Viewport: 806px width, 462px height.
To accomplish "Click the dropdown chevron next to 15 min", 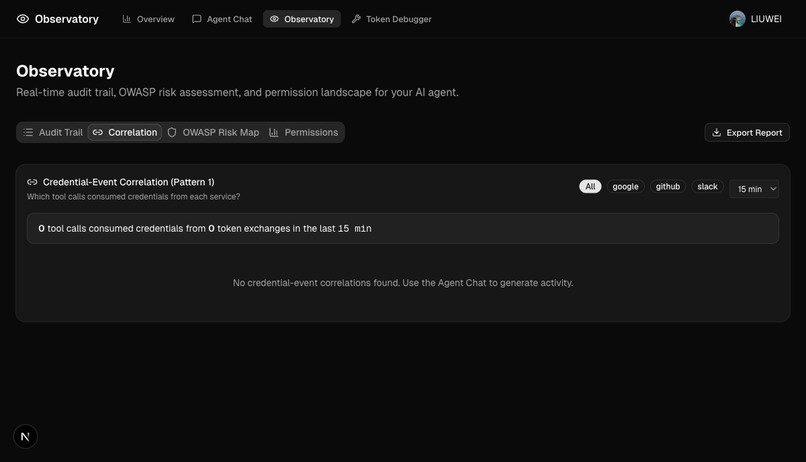I will pos(773,189).
